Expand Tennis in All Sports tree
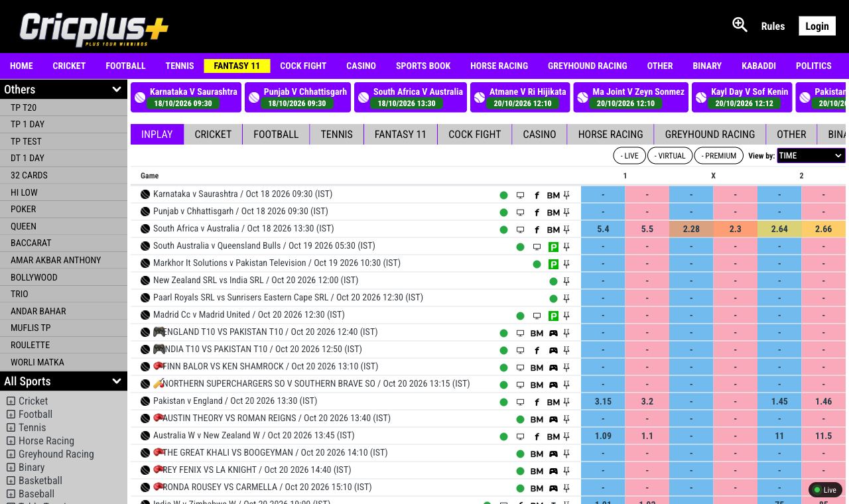The image size is (849, 504). pyautogui.click(x=11, y=428)
